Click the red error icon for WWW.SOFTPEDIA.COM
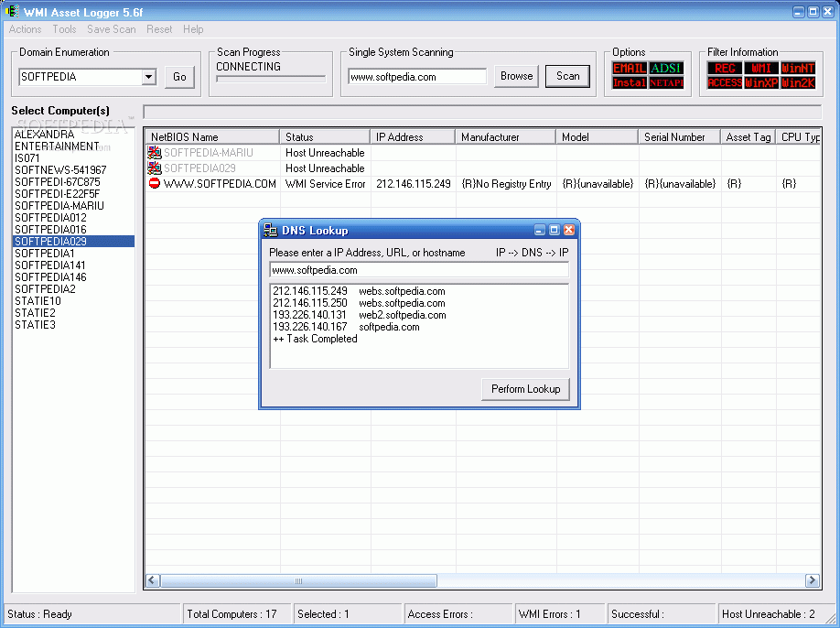840x628 pixels. coord(155,183)
